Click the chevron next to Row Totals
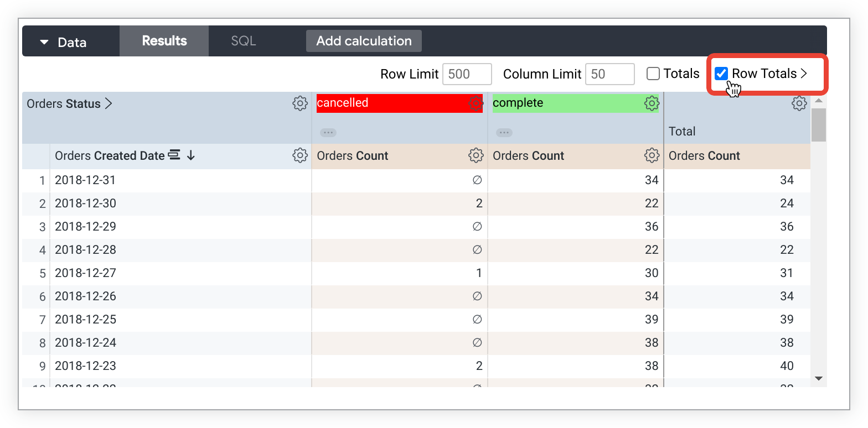This screenshot has height=428, width=868. click(804, 74)
